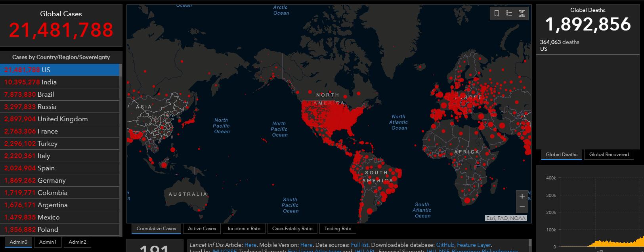Select the Case-Fatality Ratio tab
644x252 pixels.
coord(292,229)
